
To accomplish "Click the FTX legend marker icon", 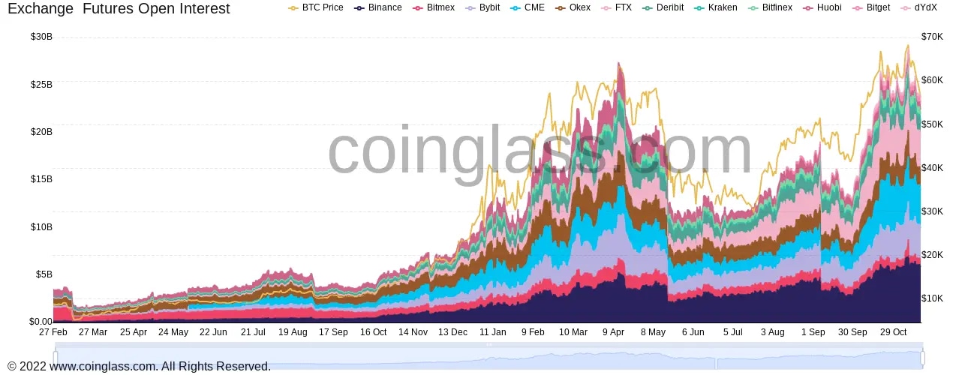I will (x=607, y=7).
